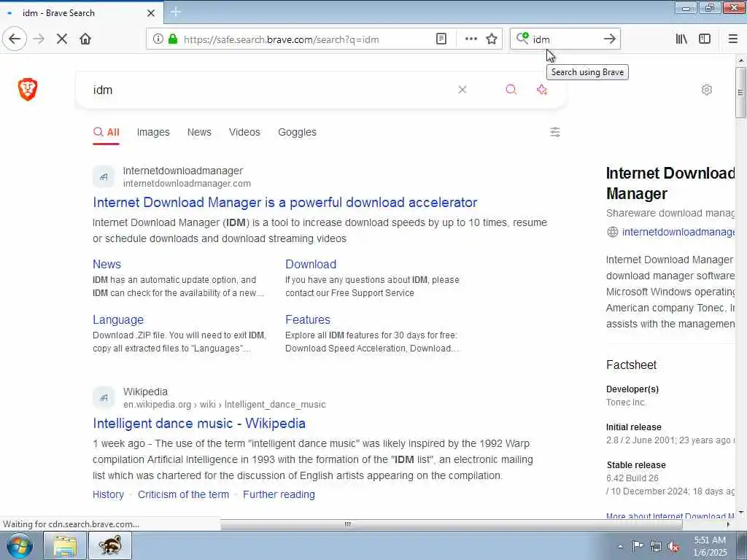The height and width of the screenshot is (560, 747).
Task: Submit search bar query with arrow
Action: 609,39
